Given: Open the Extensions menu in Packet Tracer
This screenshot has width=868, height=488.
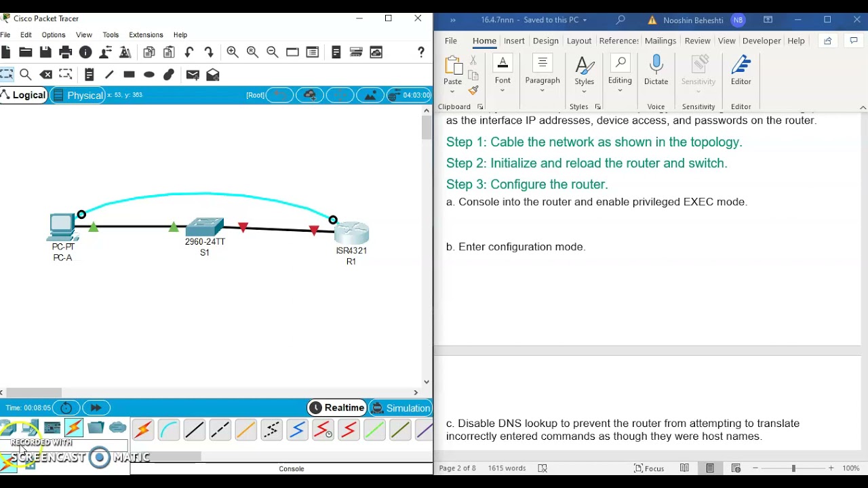Looking at the screenshot, I should pos(146,35).
